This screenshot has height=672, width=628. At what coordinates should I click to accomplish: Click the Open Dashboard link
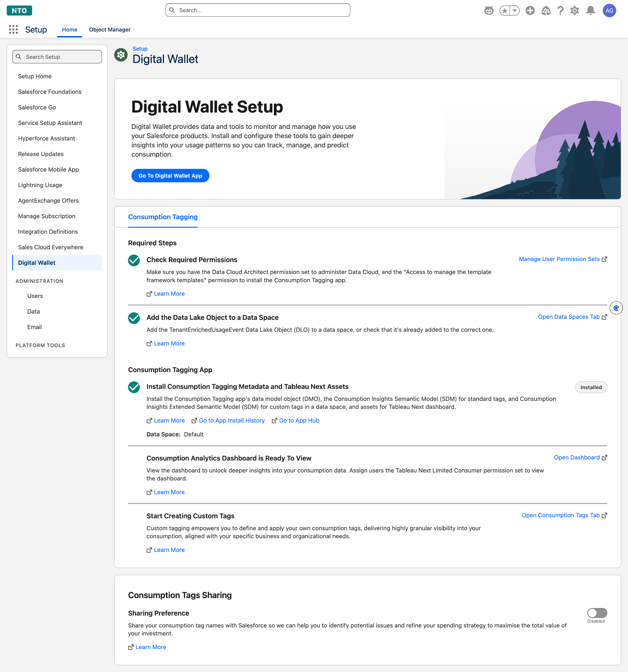click(x=581, y=457)
